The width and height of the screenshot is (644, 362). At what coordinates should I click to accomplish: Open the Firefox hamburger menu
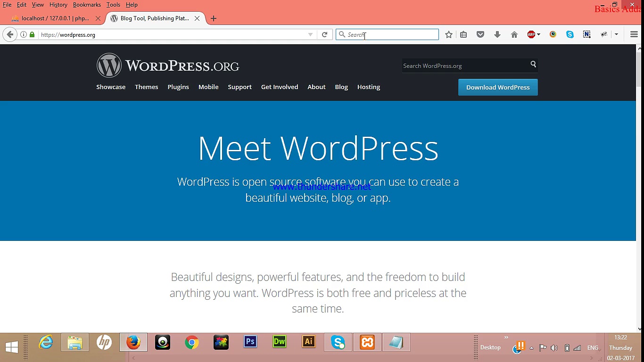[x=634, y=34]
